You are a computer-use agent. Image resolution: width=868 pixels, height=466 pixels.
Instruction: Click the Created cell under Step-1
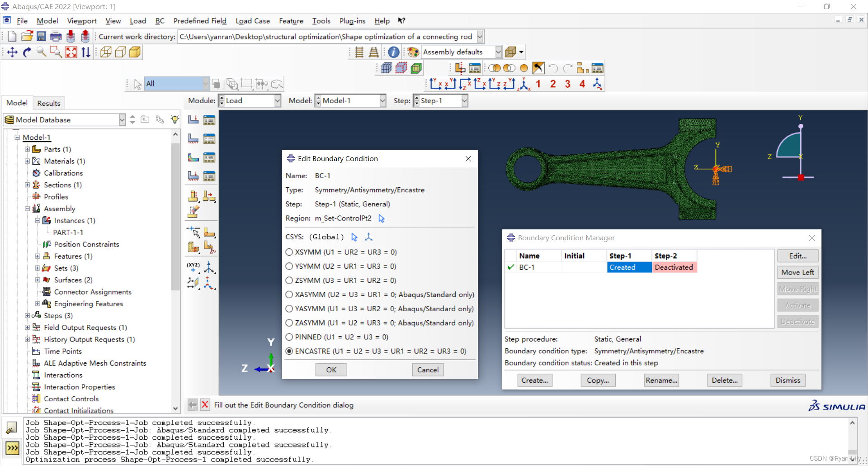pos(629,267)
